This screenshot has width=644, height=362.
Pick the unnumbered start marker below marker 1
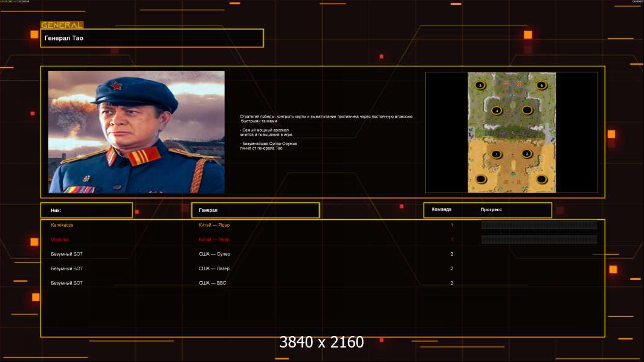coord(481,179)
